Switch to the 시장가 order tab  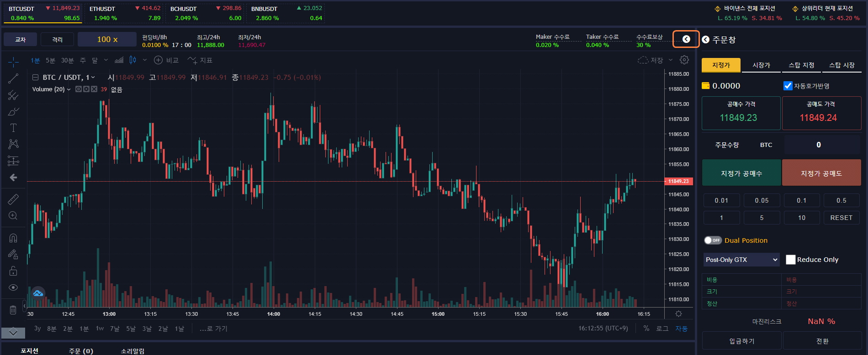[761, 65]
